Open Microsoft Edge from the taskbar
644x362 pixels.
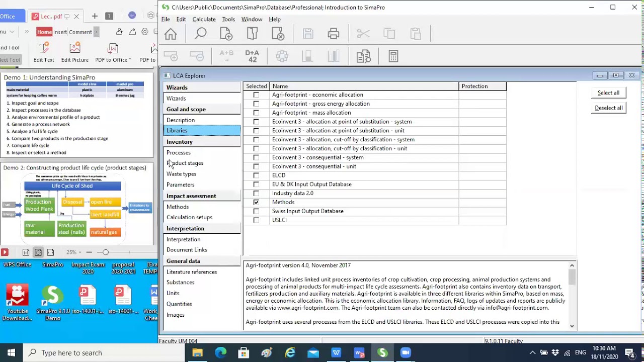click(220, 352)
